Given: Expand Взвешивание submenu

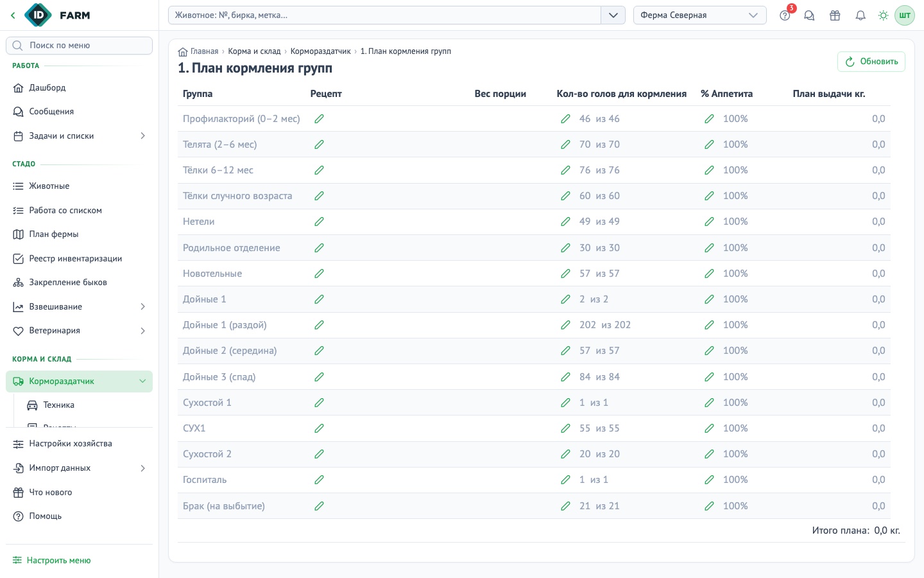Looking at the screenshot, I should [x=142, y=307].
